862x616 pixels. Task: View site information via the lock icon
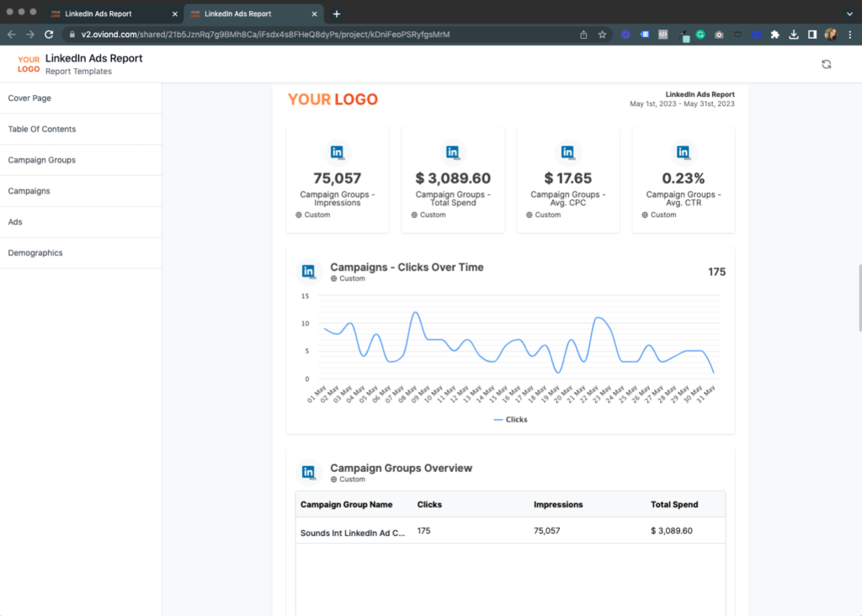tap(72, 35)
